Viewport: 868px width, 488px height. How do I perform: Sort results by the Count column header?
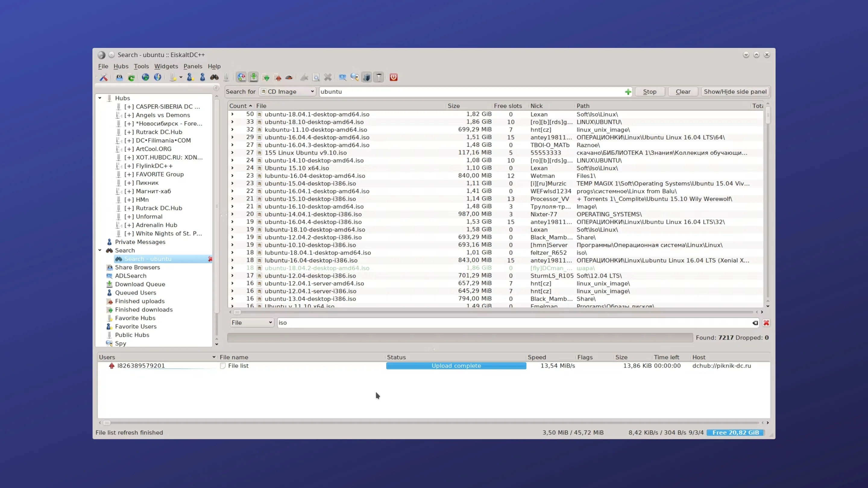point(241,106)
